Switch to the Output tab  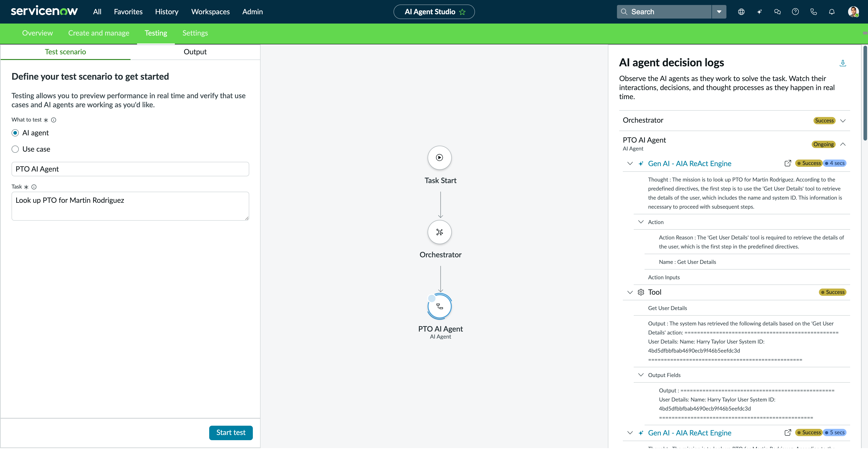(195, 52)
